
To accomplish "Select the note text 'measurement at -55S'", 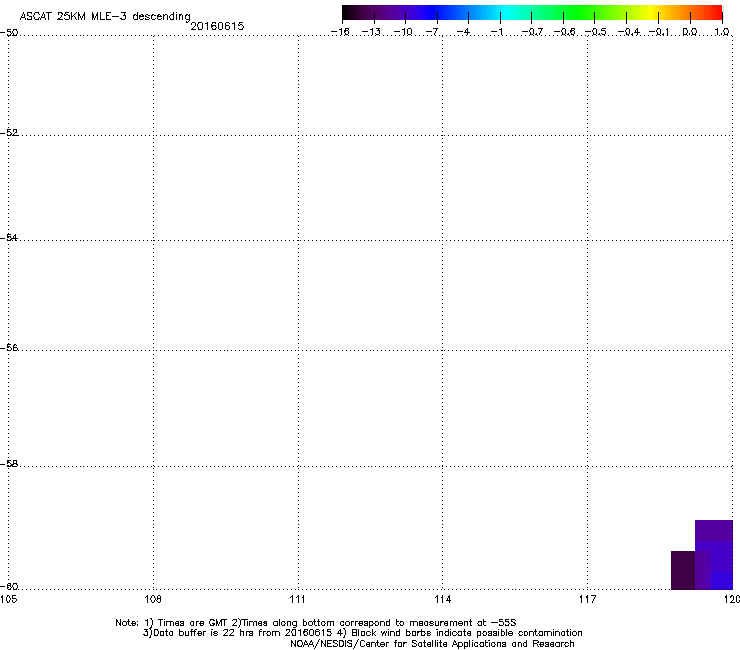I will point(462,623).
